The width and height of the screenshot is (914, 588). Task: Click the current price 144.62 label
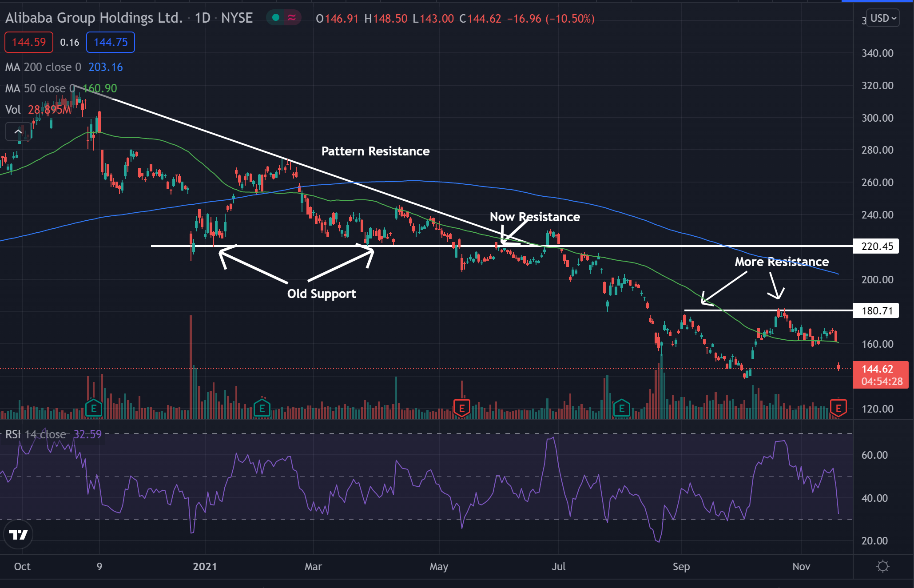pos(881,375)
